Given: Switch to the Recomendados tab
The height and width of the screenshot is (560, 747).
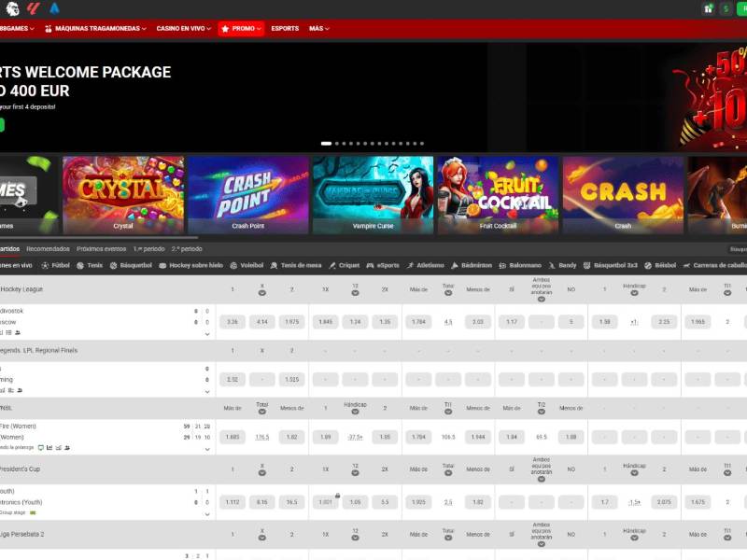Looking at the screenshot, I should point(49,249).
